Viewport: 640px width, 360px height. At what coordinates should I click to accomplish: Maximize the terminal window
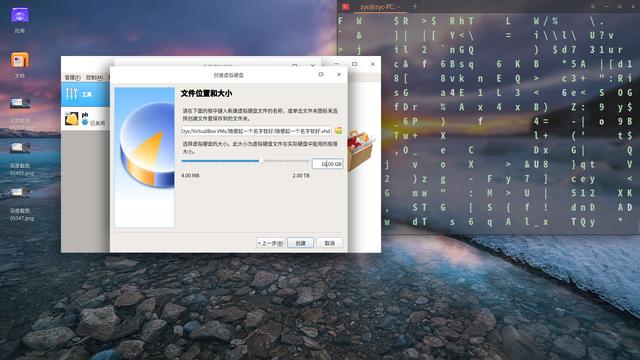pos(620,7)
